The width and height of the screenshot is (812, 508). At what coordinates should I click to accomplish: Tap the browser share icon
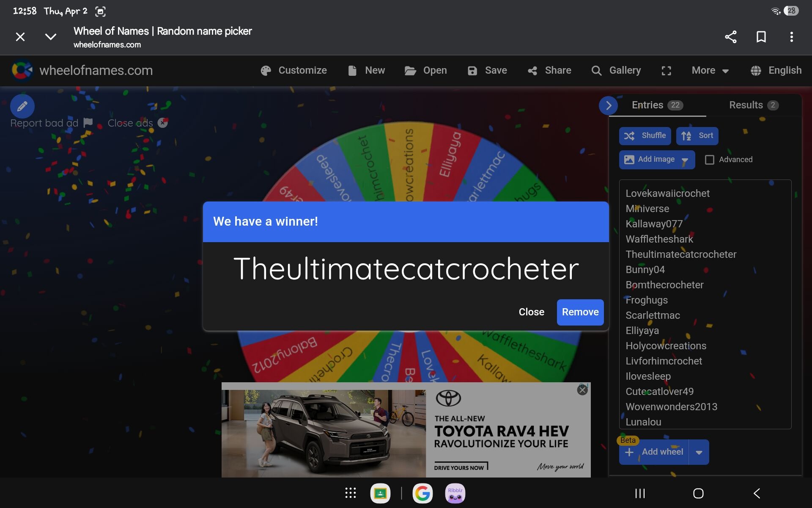point(730,37)
